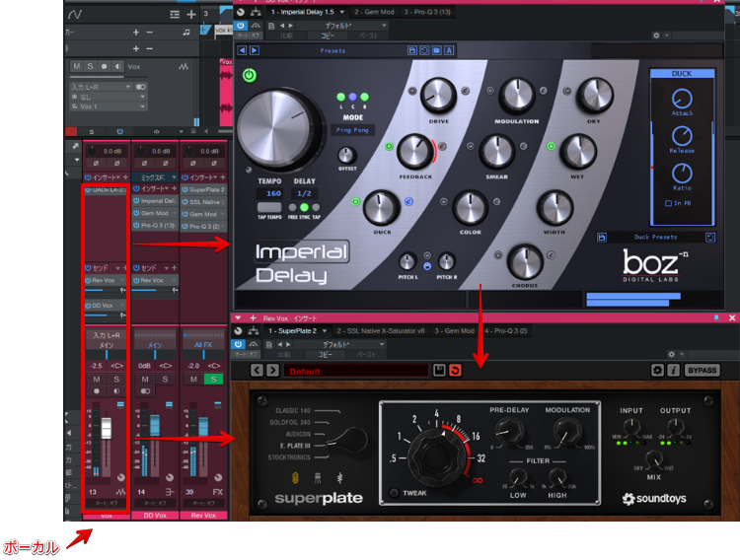Open SuperPlate info icon
Screen dimensions: 740x560
[673, 371]
